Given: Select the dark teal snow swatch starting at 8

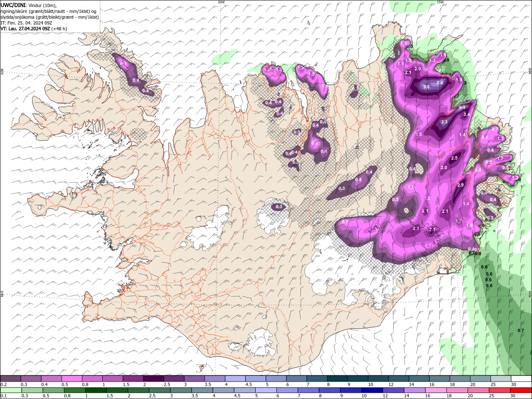Looking at the screenshot, I should pos(337,379).
